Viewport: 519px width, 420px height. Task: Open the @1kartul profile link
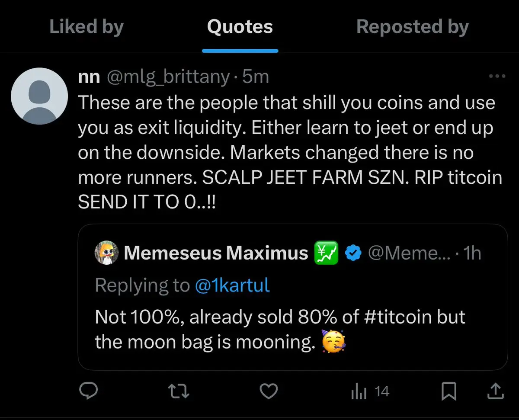(232, 285)
